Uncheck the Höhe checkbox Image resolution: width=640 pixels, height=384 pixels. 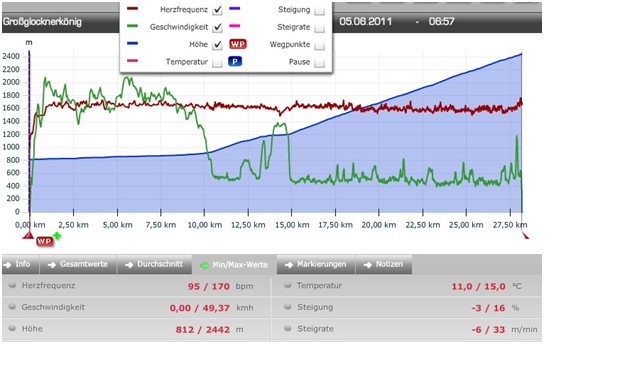218,45
